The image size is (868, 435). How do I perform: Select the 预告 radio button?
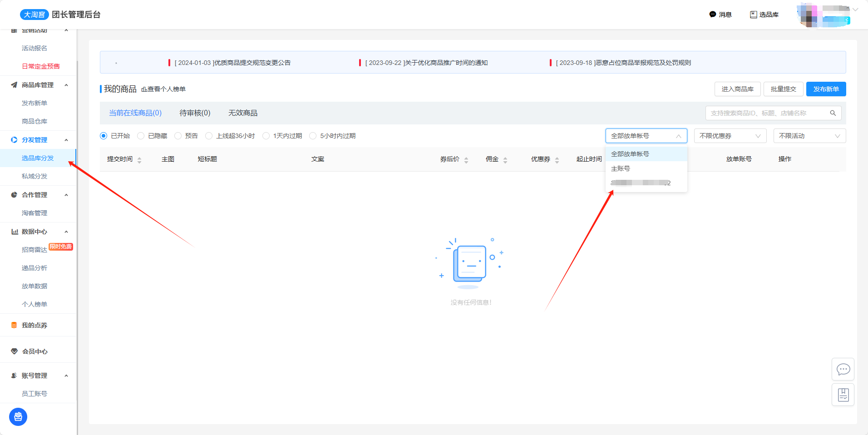pos(178,136)
